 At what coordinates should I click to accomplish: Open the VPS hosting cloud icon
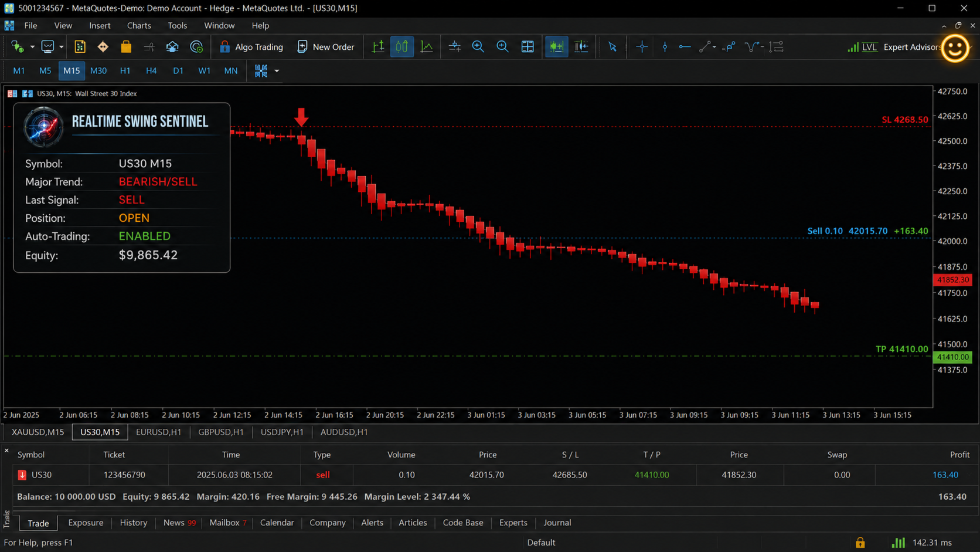(x=172, y=47)
